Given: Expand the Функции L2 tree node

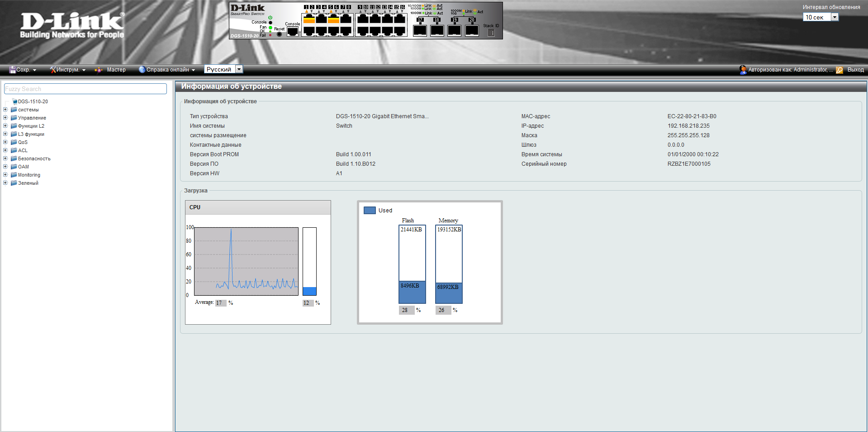Looking at the screenshot, I should click(x=5, y=126).
